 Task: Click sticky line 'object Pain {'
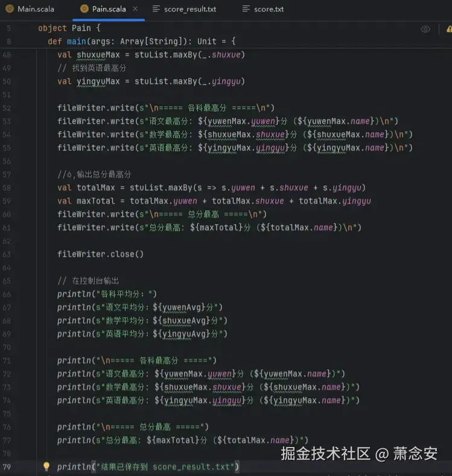tap(69, 28)
